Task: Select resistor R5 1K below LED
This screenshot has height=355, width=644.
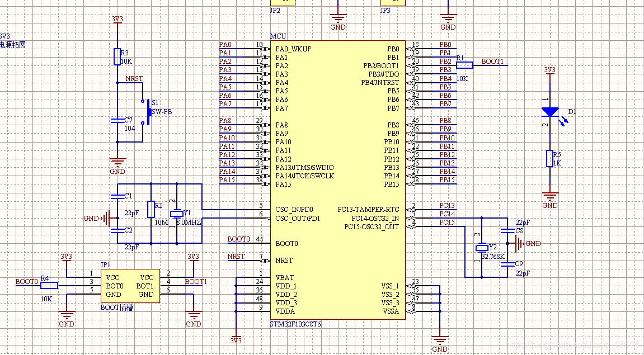Action: [x=549, y=158]
